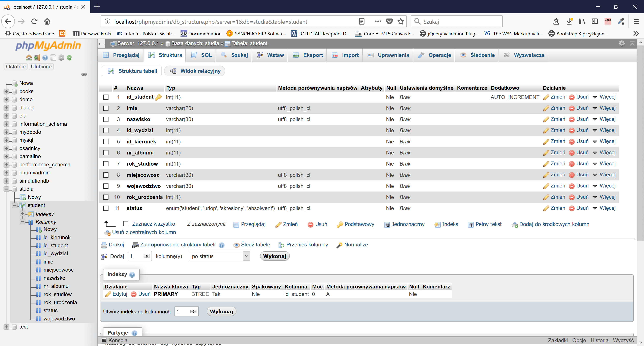Open phpMyAdmin home icon in sidebar
This screenshot has width=644, height=346.
tap(29, 58)
